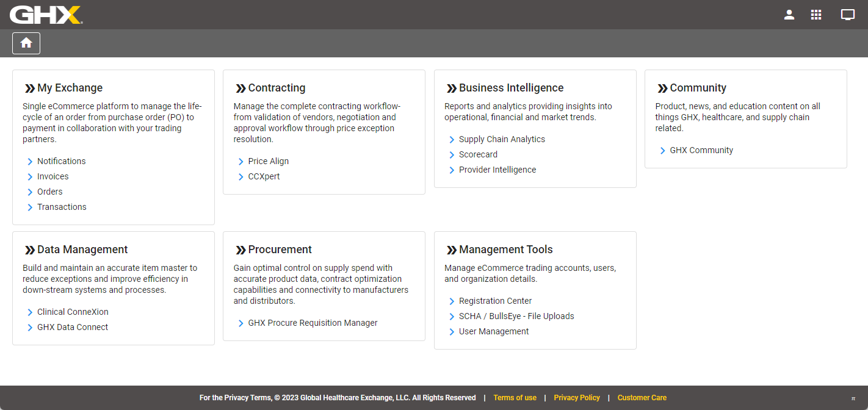This screenshot has width=868, height=410.
Task: Open the Scorecard link
Action: coord(478,154)
